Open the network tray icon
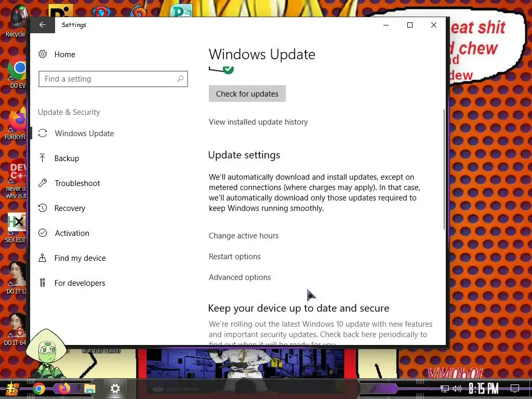Image resolution: width=532 pixels, height=399 pixels. pyautogui.click(x=444, y=389)
